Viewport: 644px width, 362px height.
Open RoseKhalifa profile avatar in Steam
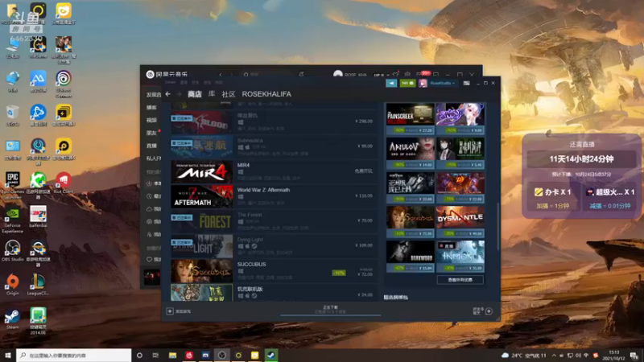pos(423,83)
